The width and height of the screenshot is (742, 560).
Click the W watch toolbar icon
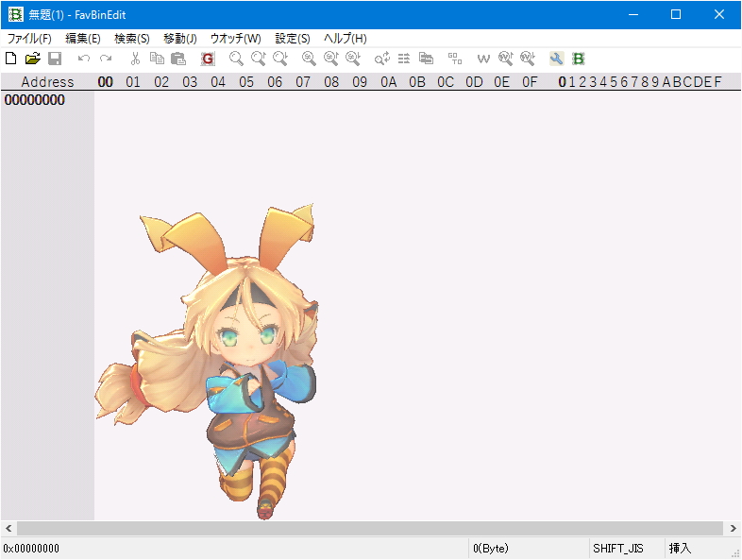pos(483,59)
